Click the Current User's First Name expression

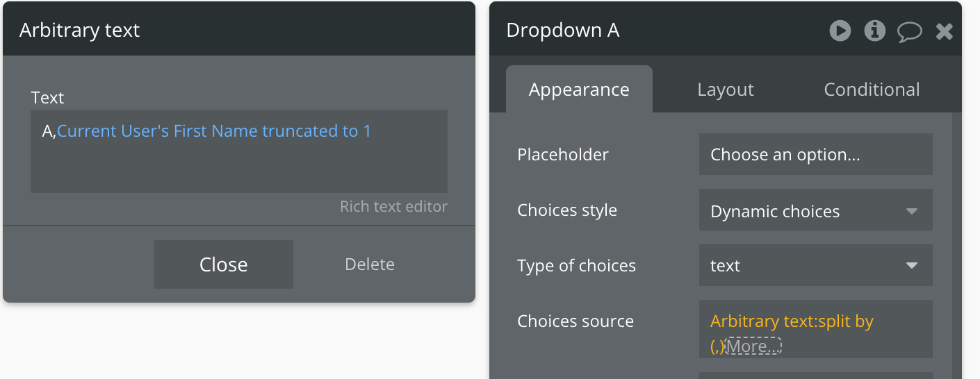(x=214, y=131)
